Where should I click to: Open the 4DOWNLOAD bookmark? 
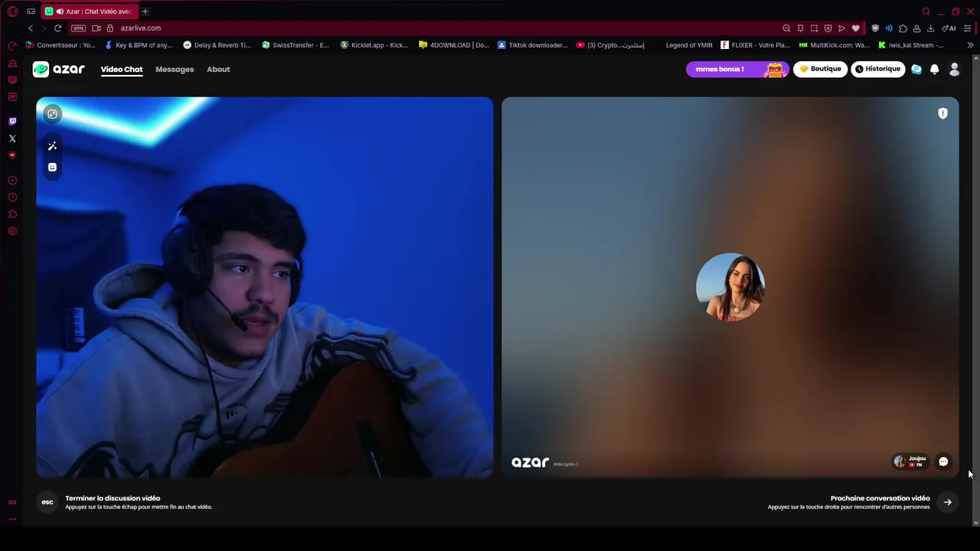click(x=454, y=45)
